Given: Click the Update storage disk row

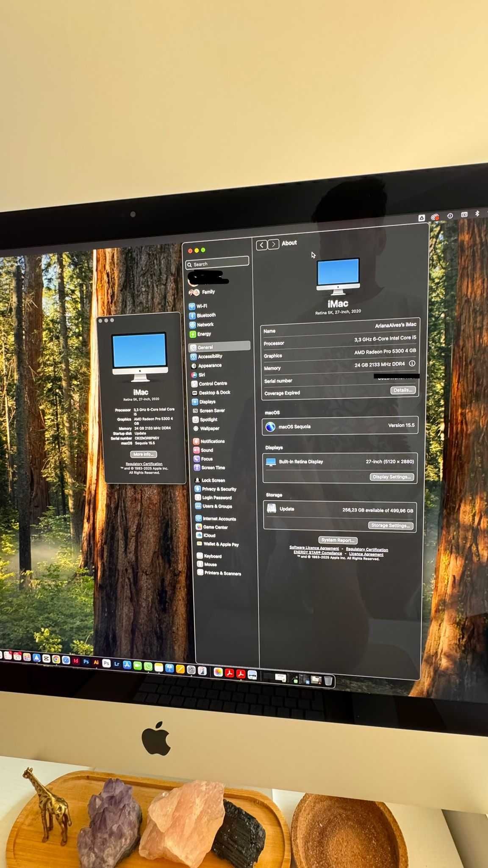Looking at the screenshot, I should [340, 509].
